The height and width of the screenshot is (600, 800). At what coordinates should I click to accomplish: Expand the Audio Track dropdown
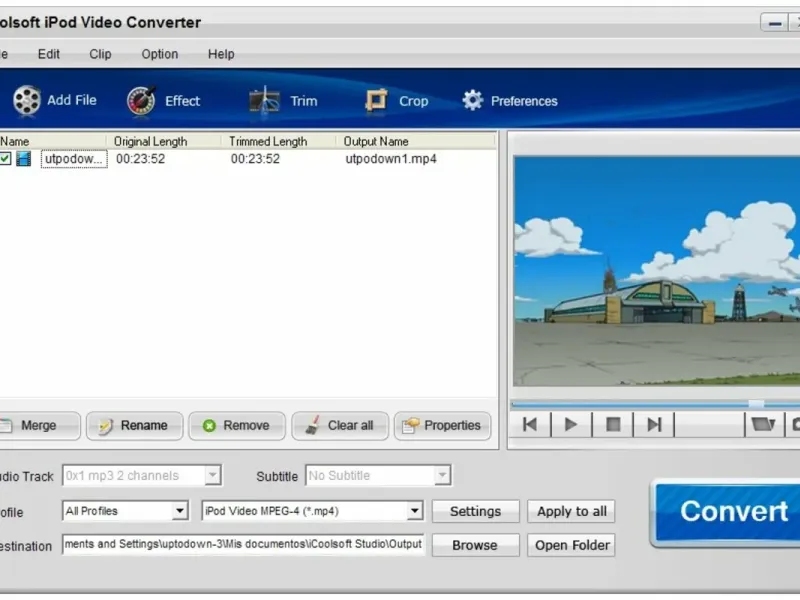pyautogui.click(x=213, y=476)
